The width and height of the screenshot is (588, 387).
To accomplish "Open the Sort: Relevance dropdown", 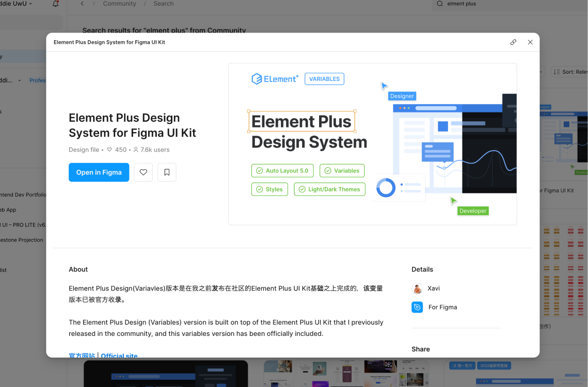I will tap(569, 72).
